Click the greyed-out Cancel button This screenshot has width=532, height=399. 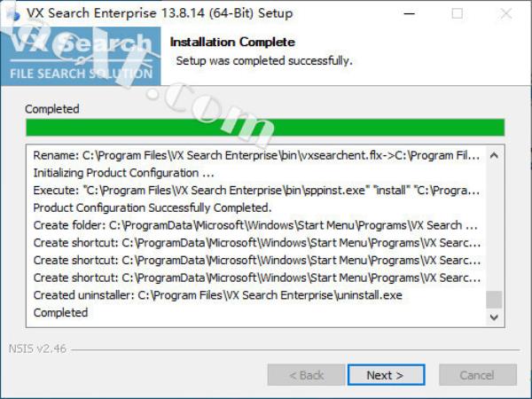pyautogui.click(x=478, y=375)
